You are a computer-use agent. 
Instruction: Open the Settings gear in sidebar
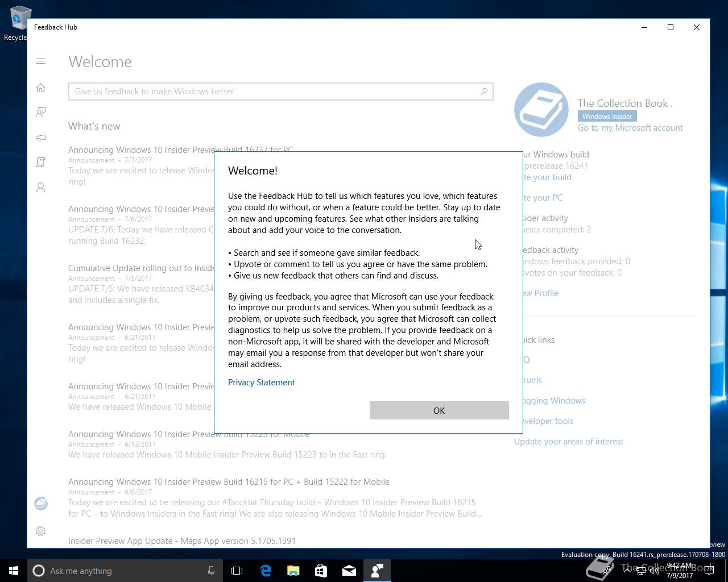40,531
